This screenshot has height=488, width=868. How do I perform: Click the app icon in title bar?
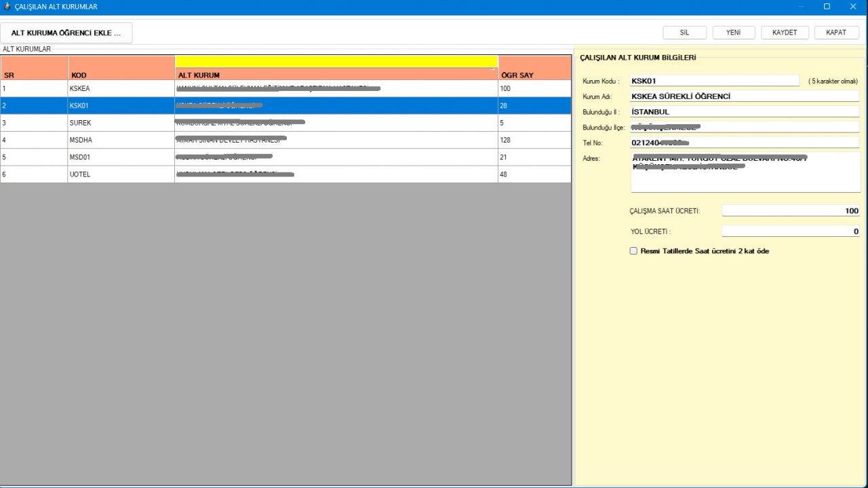[x=7, y=7]
